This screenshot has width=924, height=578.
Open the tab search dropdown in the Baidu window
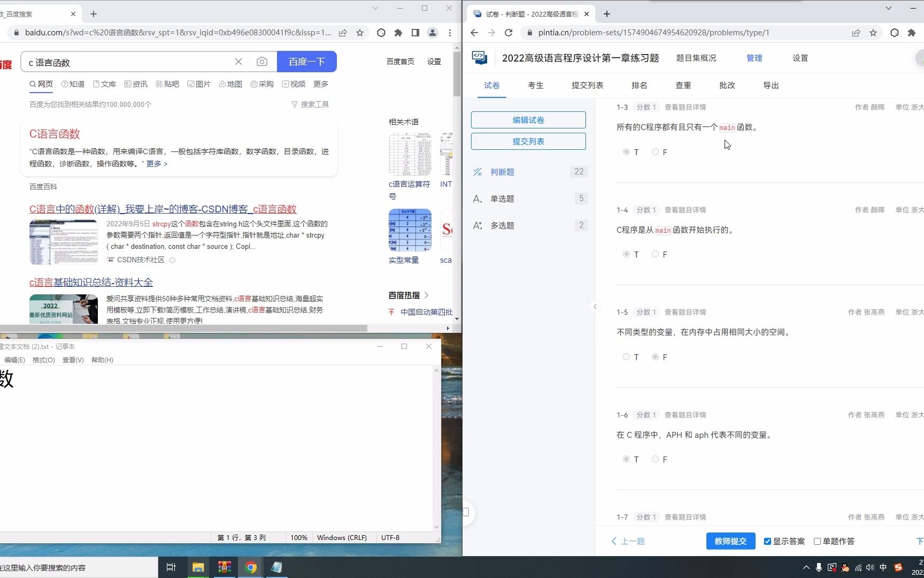click(x=375, y=8)
